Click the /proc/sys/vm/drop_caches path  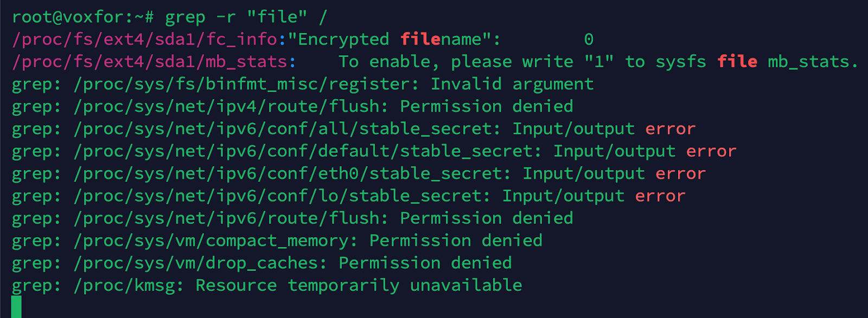click(199, 263)
